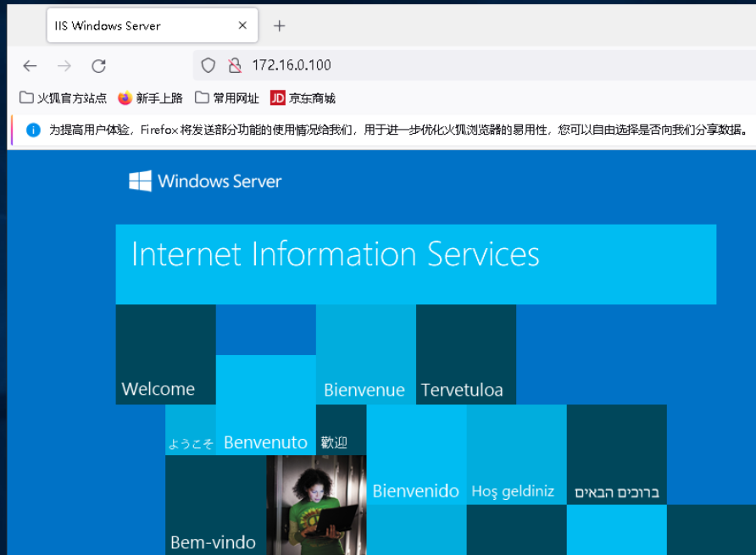Expand the 常用网址 bookmark folder

pos(227,97)
